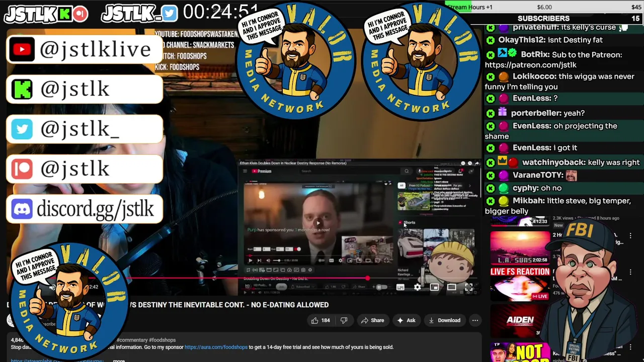Viewport: 644px width, 362px height.
Task: Enable theater mode on outer player
Action: tap(451, 287)
